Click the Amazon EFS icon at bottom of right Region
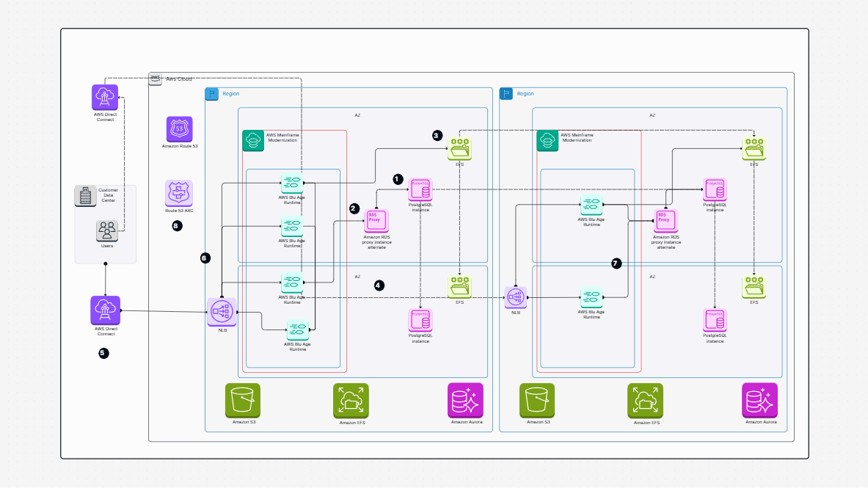 point(646,401)
